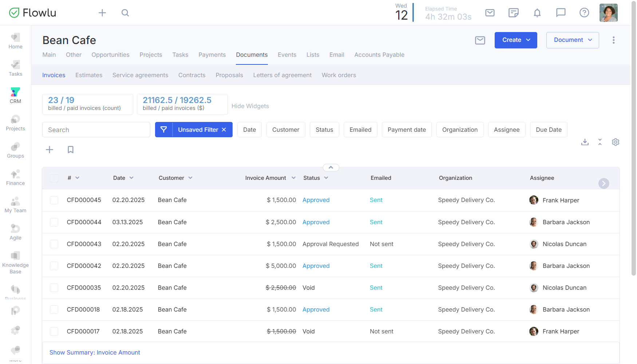The image size is (637, 364).
Task: Open My Team in sidebar
Action: 15,205
